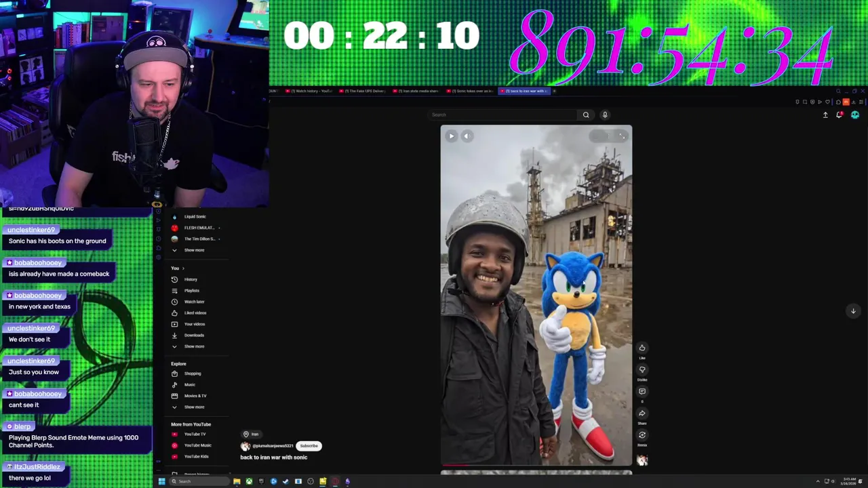Open the taskbar clock and date

point(848,481)
